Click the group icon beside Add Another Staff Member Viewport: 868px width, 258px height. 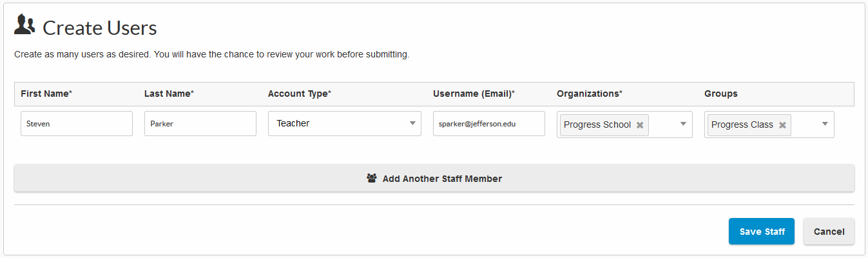(x=371, y=178)
